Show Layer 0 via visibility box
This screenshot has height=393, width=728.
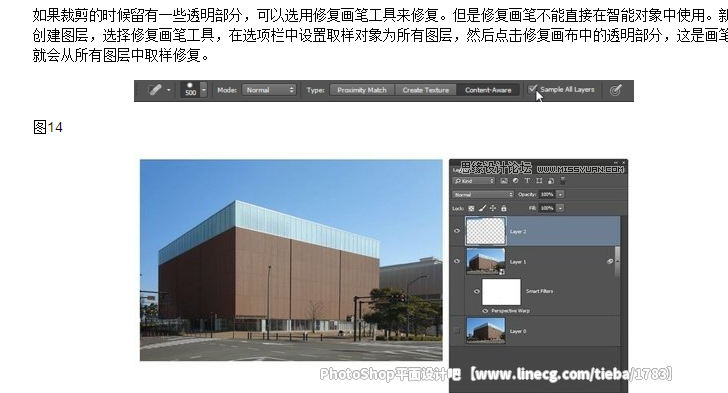point(457,331)
